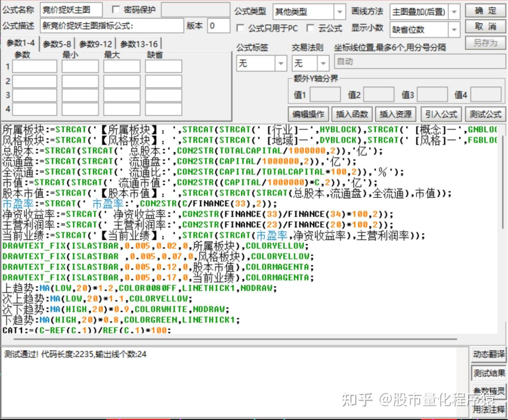Click the 确定 button
This screenshot has width=508, height=420.
pyautogui.click(x=486, y=11)
